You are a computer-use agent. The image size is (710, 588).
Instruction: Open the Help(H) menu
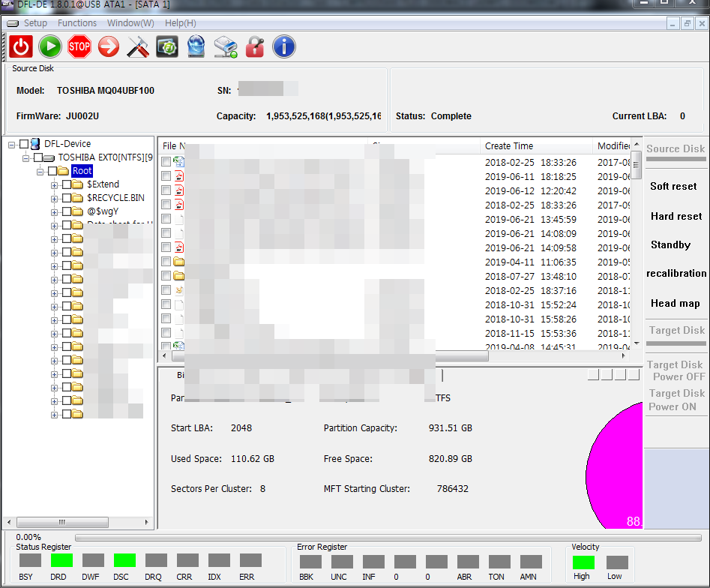click(x=180, y=23)
